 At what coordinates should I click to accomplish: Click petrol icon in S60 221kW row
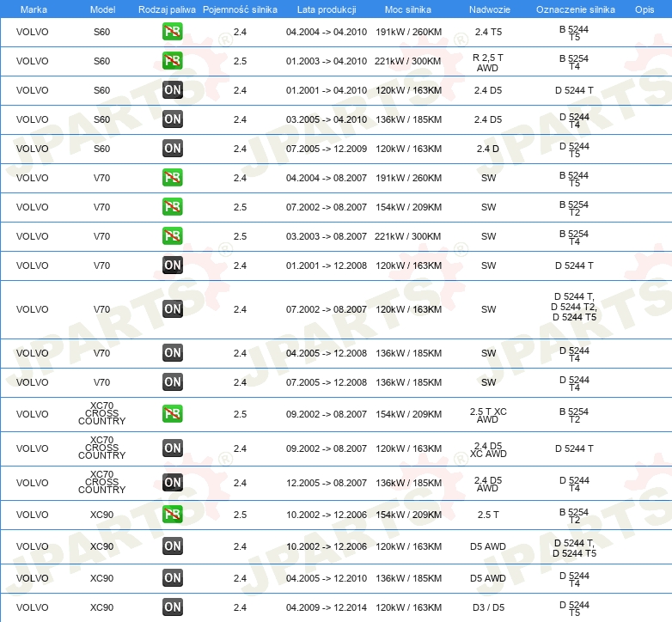pos(172,61)
